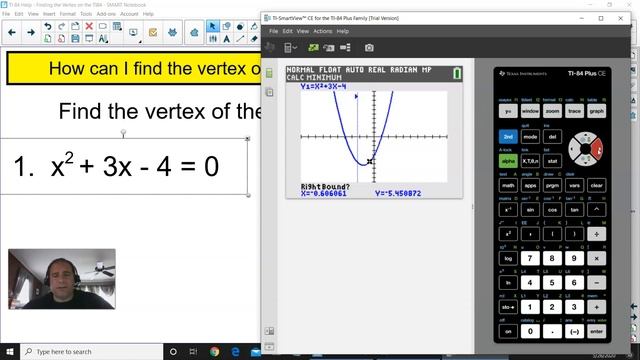Save the Notebook file with floppy icon
Screen dimensions: 640x360
click(x=75, y=39)
